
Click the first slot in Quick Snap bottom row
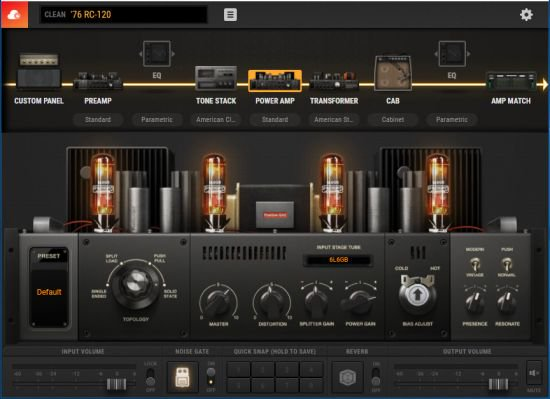[239, 385]
